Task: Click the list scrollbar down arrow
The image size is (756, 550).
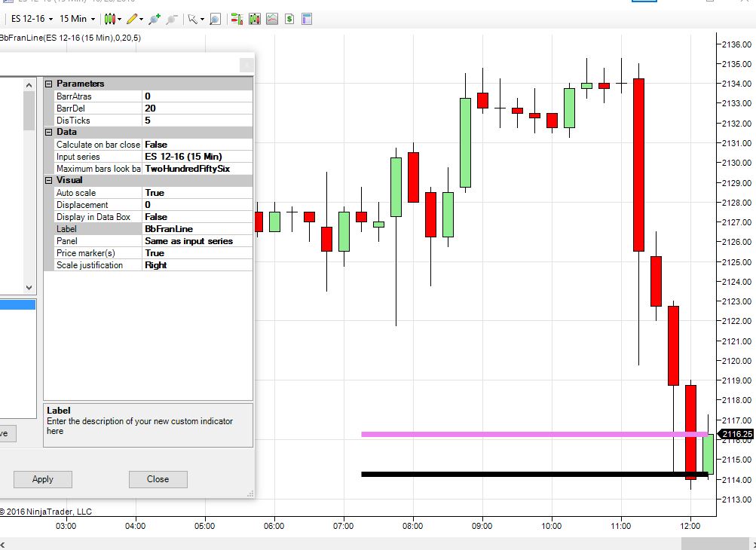Action: tap(29, 288)
